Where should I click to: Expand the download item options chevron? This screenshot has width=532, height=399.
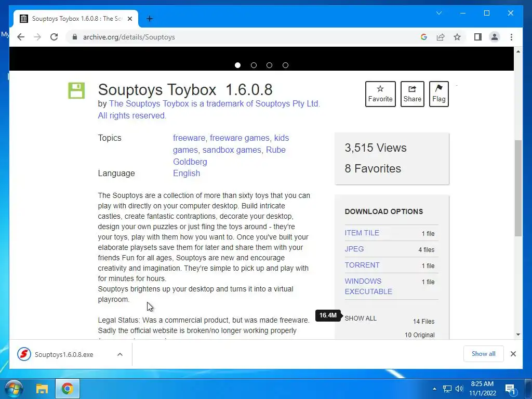120,354
